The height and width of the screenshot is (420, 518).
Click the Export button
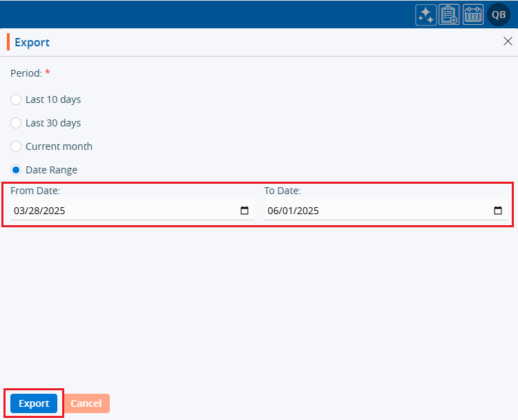(34, 403)
